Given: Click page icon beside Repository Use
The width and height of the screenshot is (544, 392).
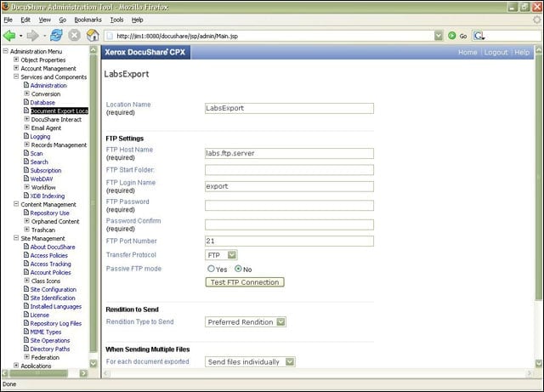Looking at the screenshot, I should 26,213.
